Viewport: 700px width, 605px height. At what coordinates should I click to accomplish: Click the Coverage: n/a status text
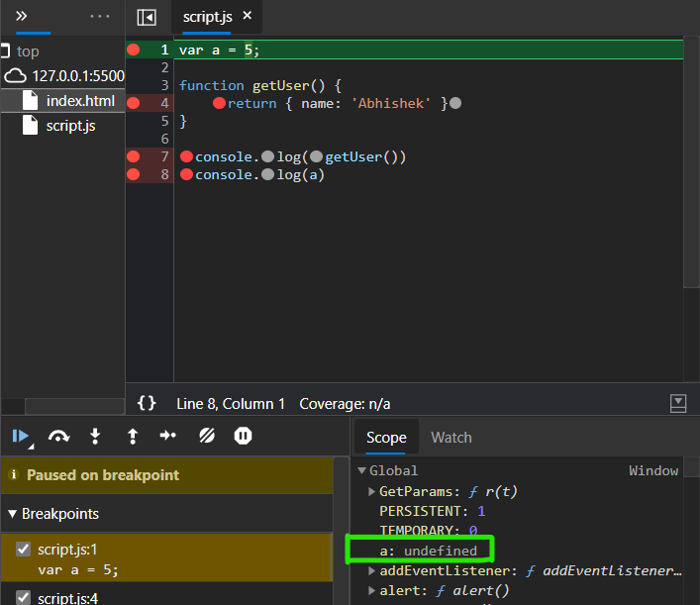pyautogui.click(x=345, y=404)
